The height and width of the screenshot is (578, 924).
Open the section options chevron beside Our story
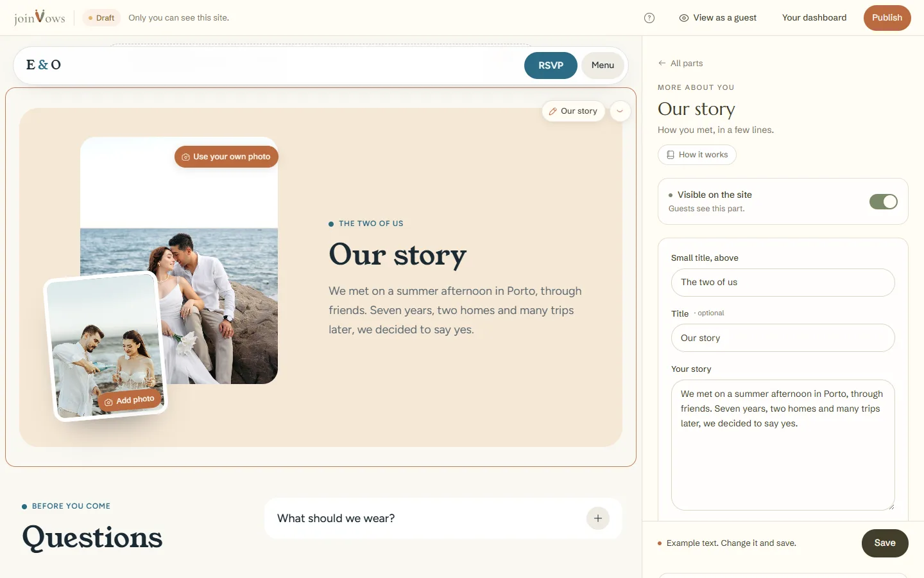tap(620, 111)
